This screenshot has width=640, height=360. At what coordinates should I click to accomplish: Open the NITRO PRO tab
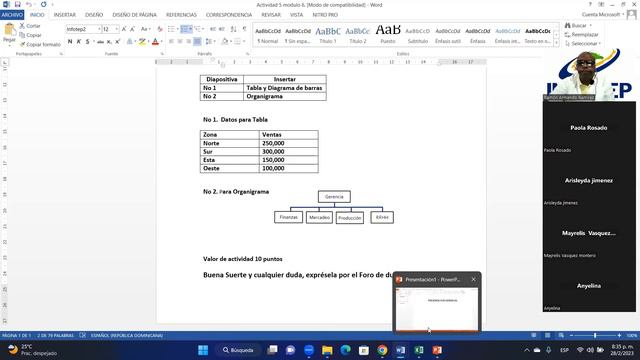pyautogui.click(x=325, y=15)
